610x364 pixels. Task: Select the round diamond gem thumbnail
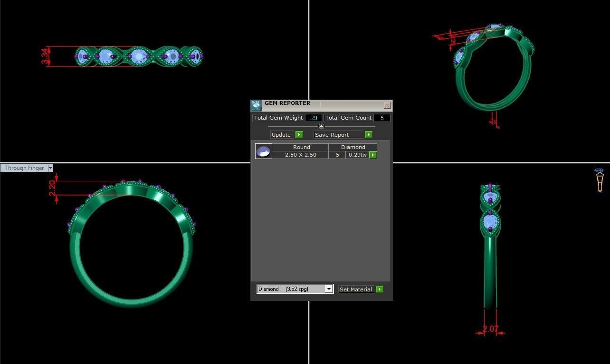click(x=264, y=151)
